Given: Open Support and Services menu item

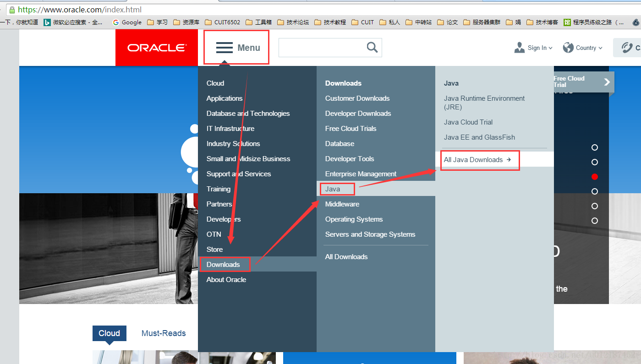Looking at the screenshot, I should point(239,174).
